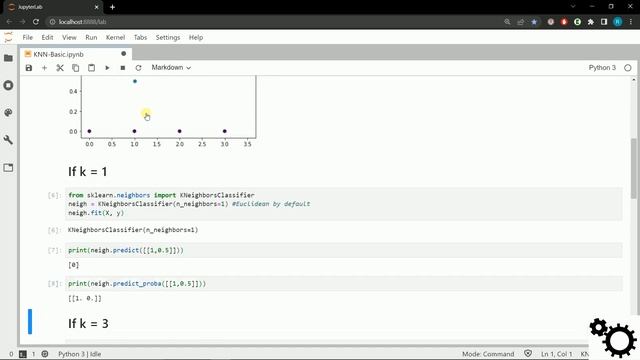The height and width of the screenshot is (360, 640).
Task: Select the KNN-Basic.ipynb notebook tab
Action: (76, 54)
